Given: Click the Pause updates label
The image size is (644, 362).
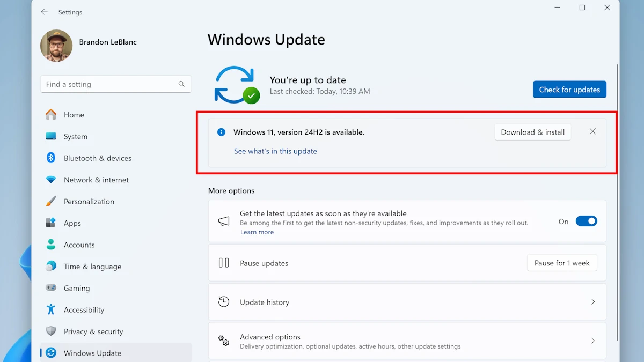Looking at the screenshot, I should (264, 263).
